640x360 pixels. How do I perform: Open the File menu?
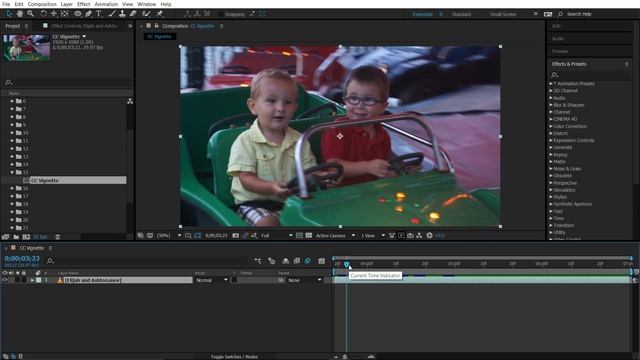point(6,4)
